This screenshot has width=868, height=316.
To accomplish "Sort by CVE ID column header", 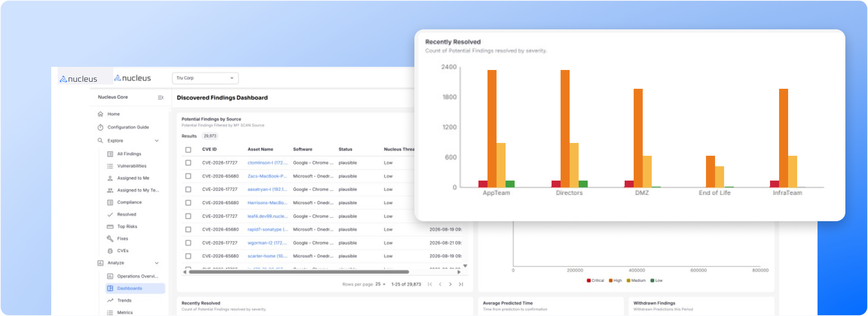I will (x=209, y=149).
